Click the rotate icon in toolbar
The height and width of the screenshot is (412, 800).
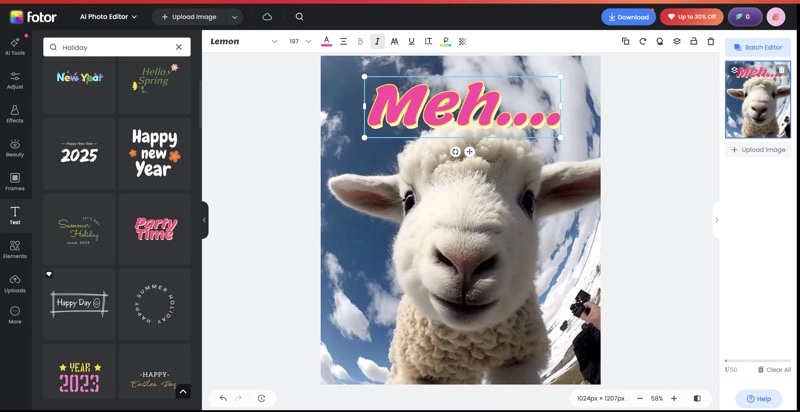[643, 41]
